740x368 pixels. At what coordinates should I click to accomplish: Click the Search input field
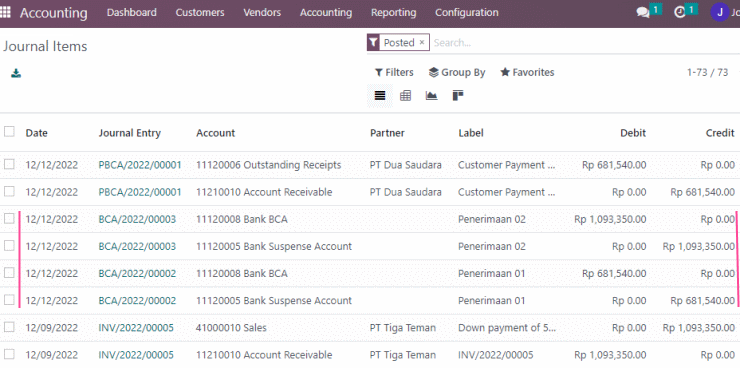[585, 43]
